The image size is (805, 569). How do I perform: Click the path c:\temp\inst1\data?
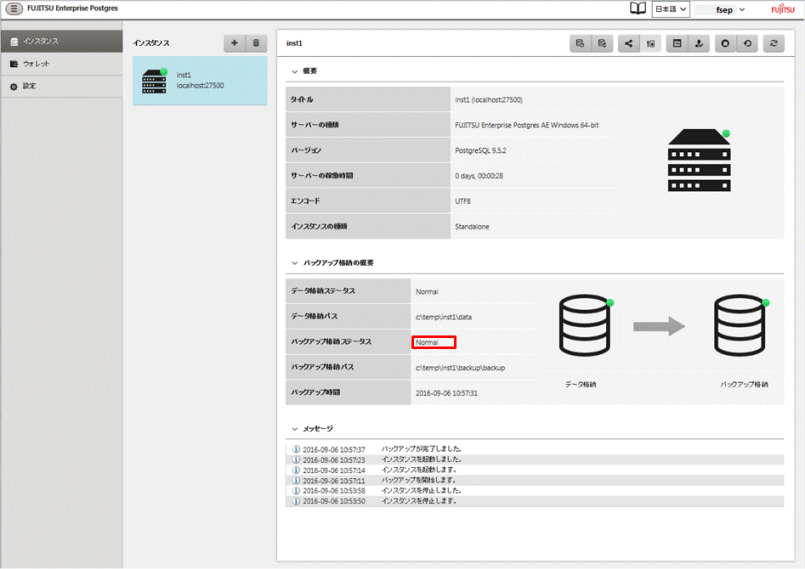pyautogui.click(x=444, y=317)
